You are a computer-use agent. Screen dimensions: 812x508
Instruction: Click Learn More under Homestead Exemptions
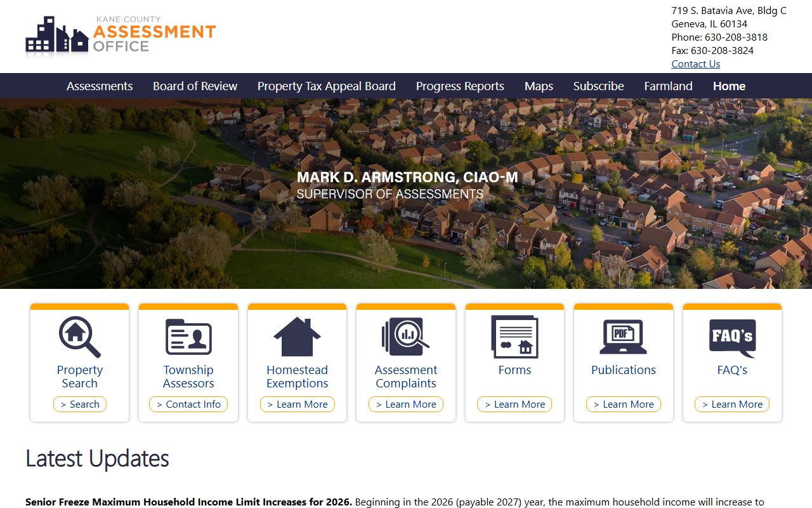297,404
